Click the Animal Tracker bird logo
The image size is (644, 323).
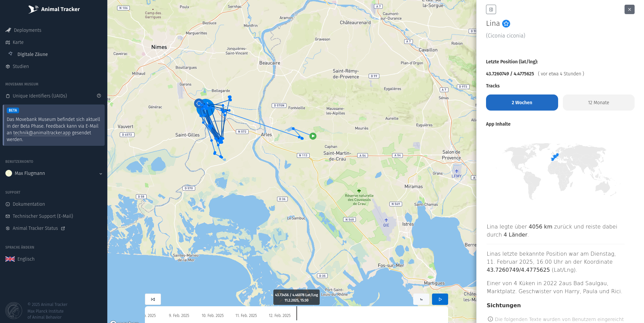point(33,9)
